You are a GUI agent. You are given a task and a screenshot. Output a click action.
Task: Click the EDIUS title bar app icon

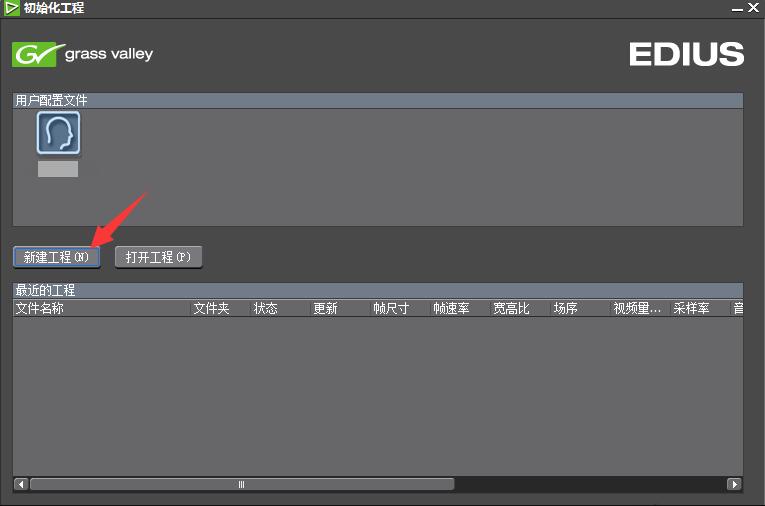tap(11, 8)
